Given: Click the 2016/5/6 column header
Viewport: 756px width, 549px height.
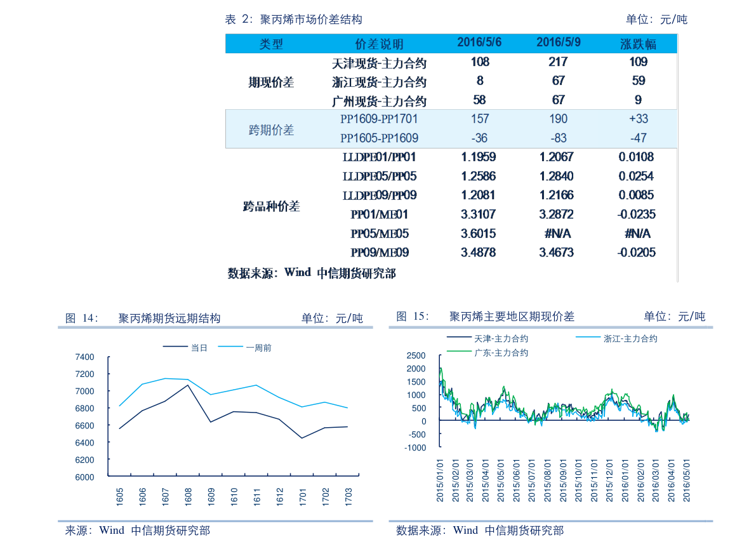Looking at the screenshot, I should [479, 43].
